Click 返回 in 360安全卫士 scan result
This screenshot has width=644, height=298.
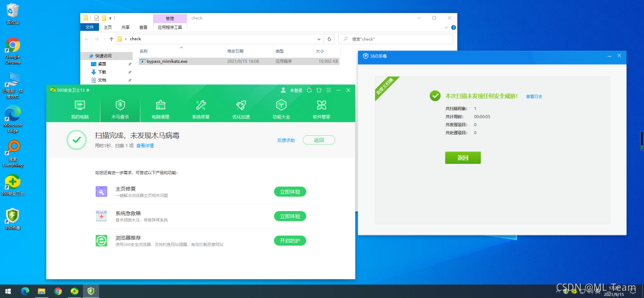(319, 140)
